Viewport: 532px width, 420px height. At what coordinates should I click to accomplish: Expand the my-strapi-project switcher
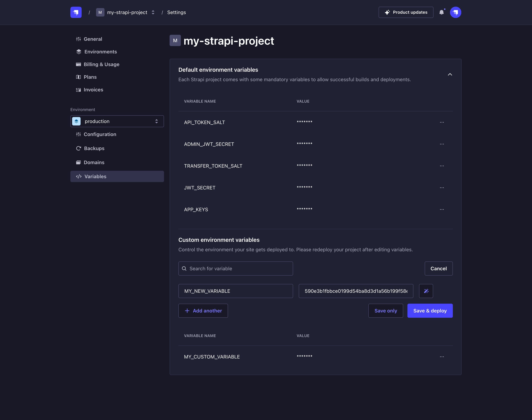click(153, 12)
